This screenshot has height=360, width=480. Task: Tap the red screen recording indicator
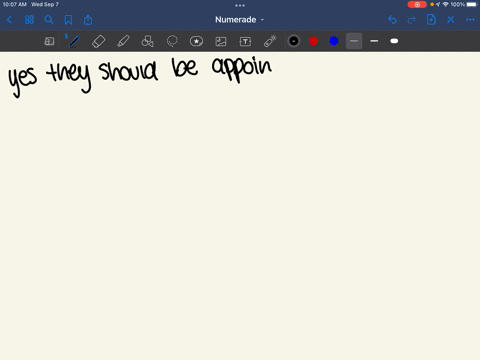(417, 4)
